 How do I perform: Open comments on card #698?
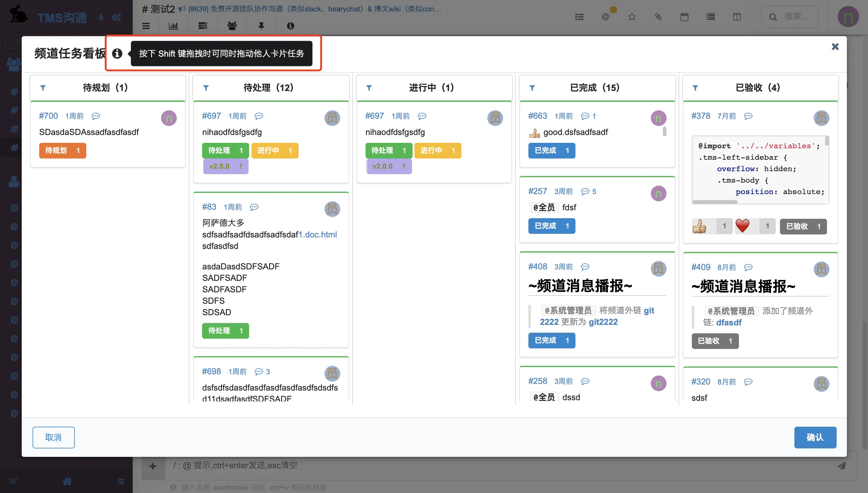[262, 372]
